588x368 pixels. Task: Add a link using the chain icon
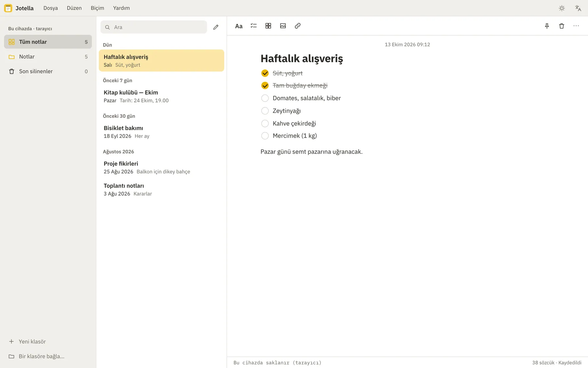[x=298, y=26]
